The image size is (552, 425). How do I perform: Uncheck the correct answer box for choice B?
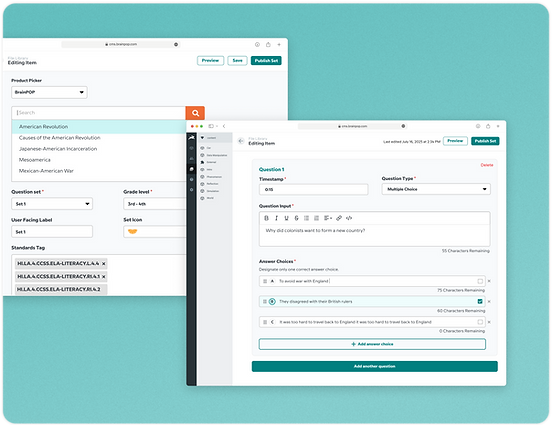[480, 301]
